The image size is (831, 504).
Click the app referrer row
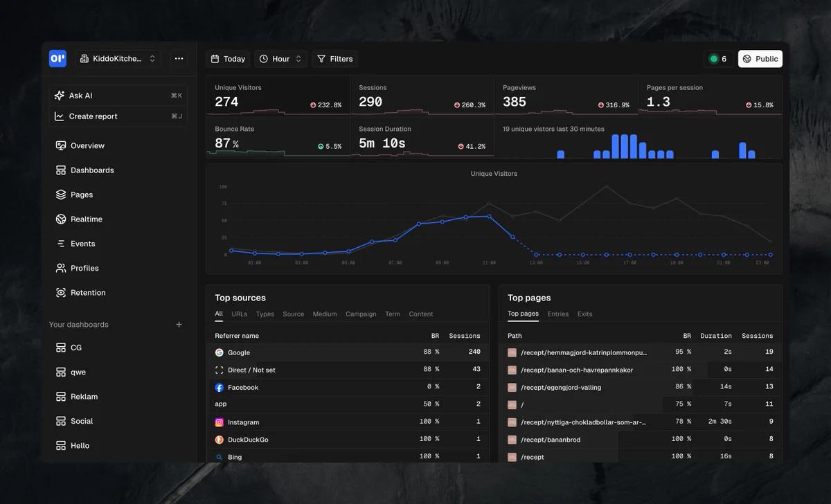[348, 404]
